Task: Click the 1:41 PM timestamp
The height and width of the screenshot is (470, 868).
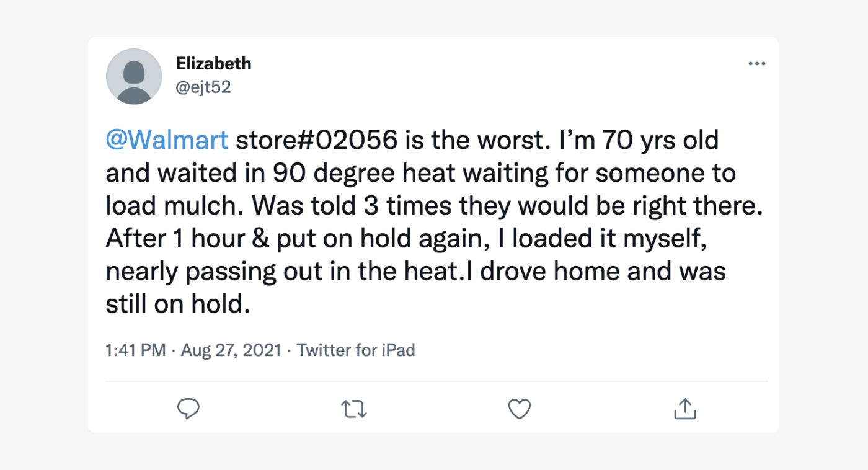Action: (x=136, y=350)
